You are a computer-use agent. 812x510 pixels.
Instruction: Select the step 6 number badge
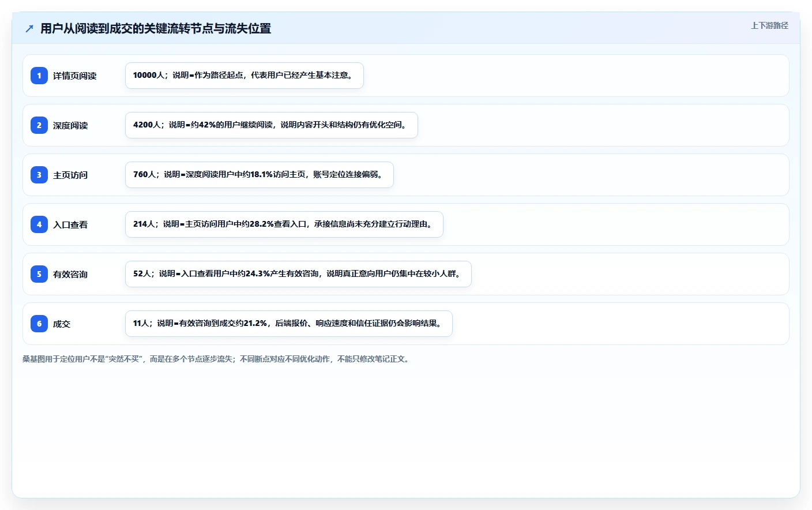pyautogui.click(x=39, y=324)
